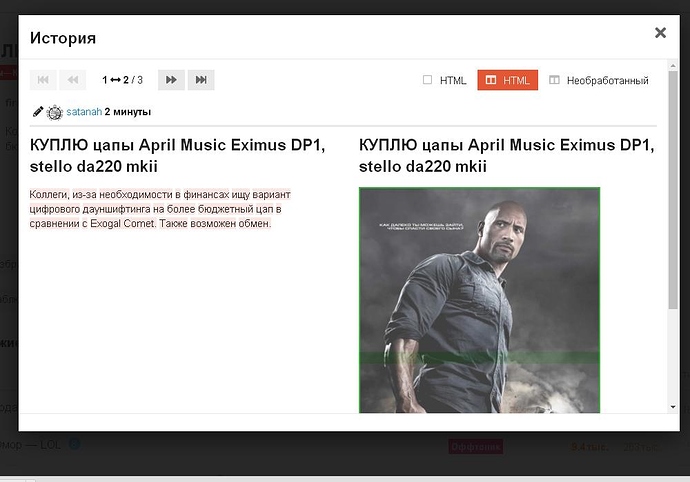Open the satanah user profile link
The image size is (690, 482).
[x=83, y=112]
